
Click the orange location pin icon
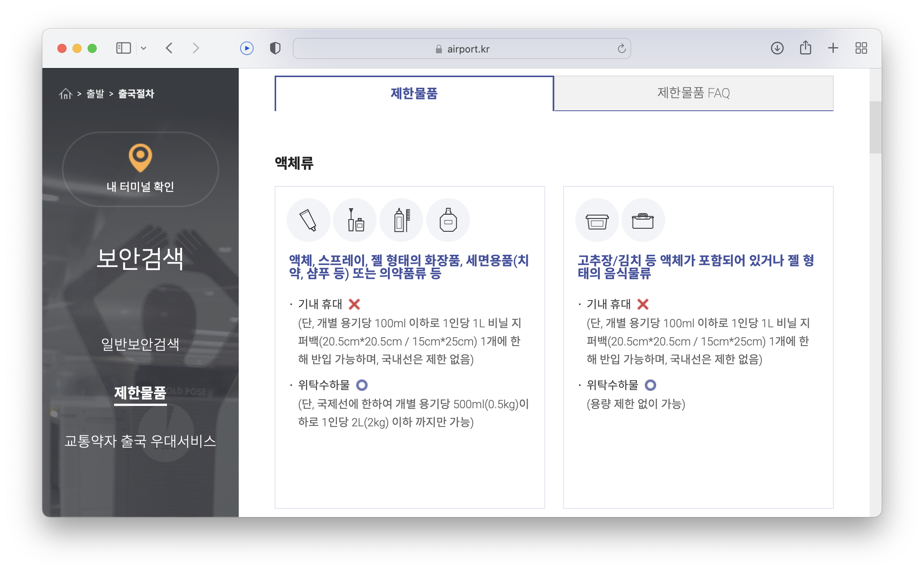(x=140, y=157)
